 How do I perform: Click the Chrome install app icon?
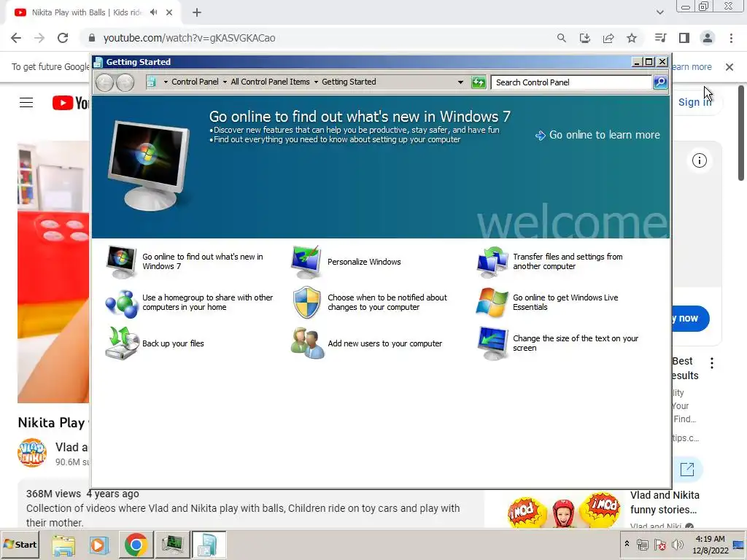585,38
